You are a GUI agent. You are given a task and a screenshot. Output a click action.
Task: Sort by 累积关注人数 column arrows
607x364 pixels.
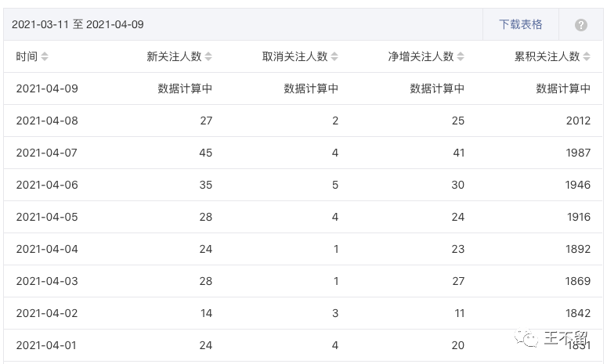587,56
